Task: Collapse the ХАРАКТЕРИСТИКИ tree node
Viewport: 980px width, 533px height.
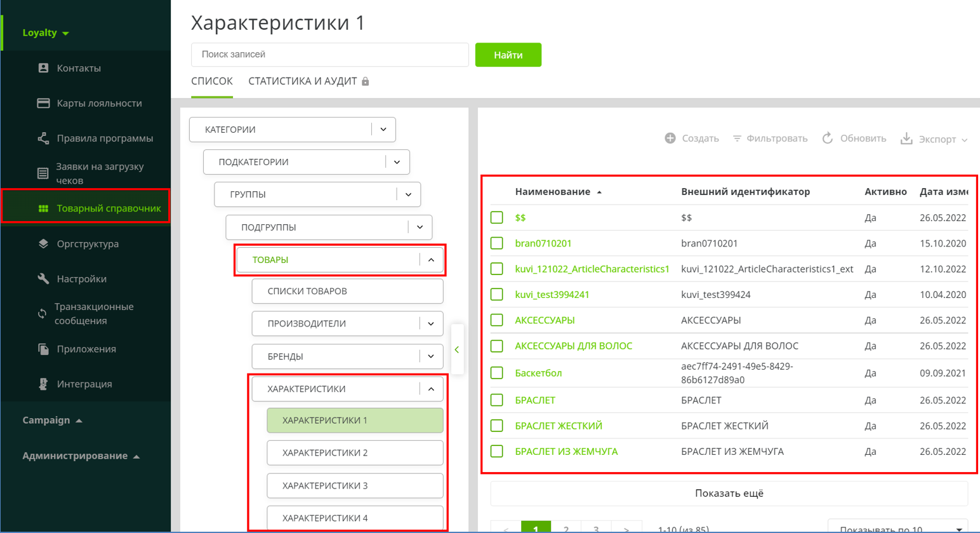Action: click(x=431, y=389)
